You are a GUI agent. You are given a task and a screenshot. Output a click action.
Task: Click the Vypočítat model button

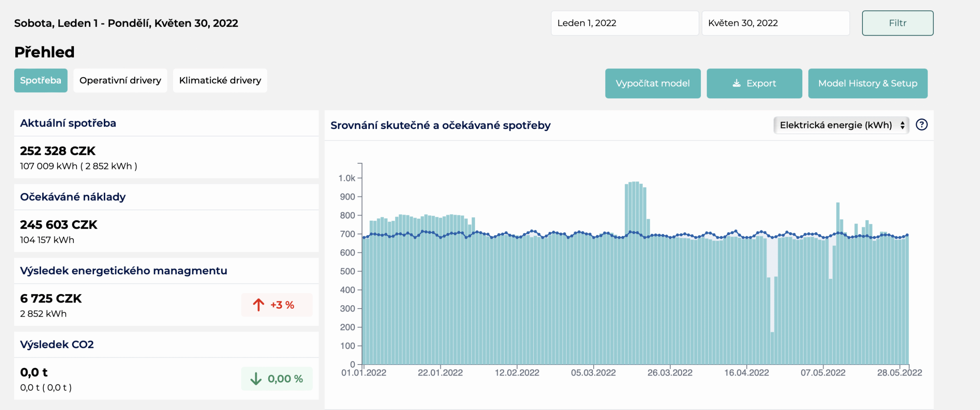(653, 83)
